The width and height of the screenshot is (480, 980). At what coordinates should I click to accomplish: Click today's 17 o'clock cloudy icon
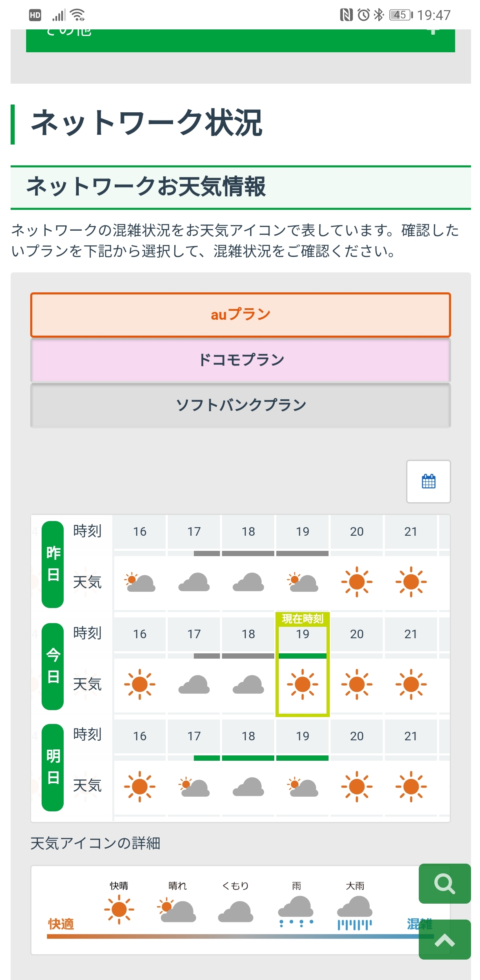[194, 684]
